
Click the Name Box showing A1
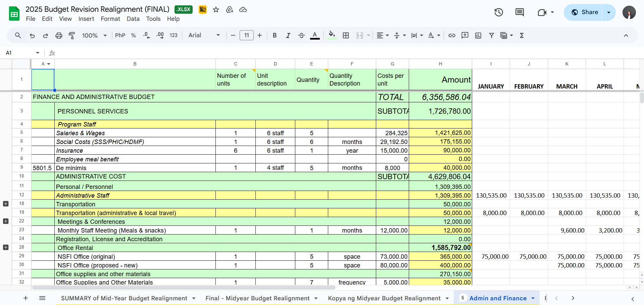20,53
